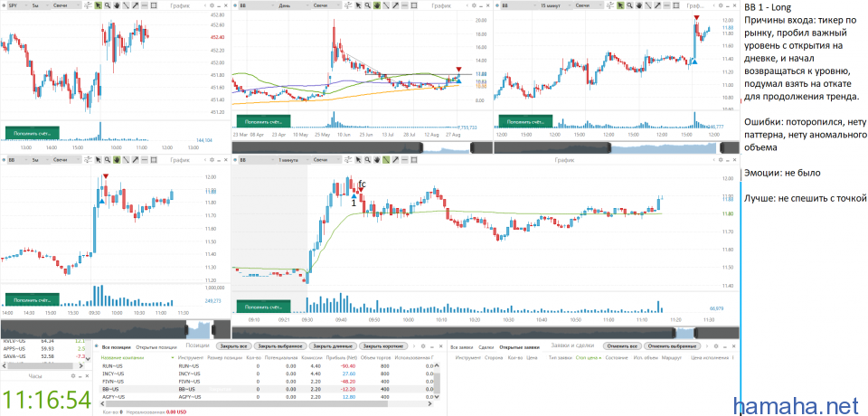Click Закрыть выбранное button
The width and height of the screenshot is (868, 416).
pos(279,345)
